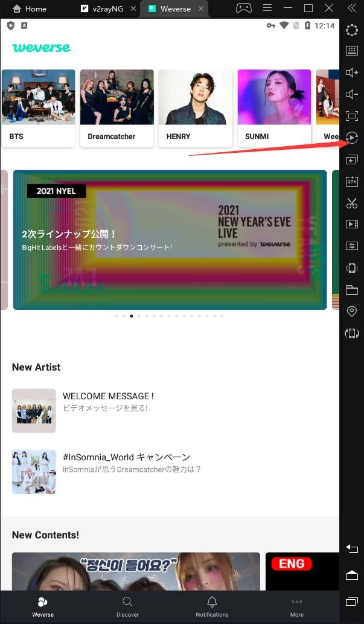Open the 2021 New Year's Eve Live banner
This screenshot has height=624, width=364.
(x=170, y=240)
